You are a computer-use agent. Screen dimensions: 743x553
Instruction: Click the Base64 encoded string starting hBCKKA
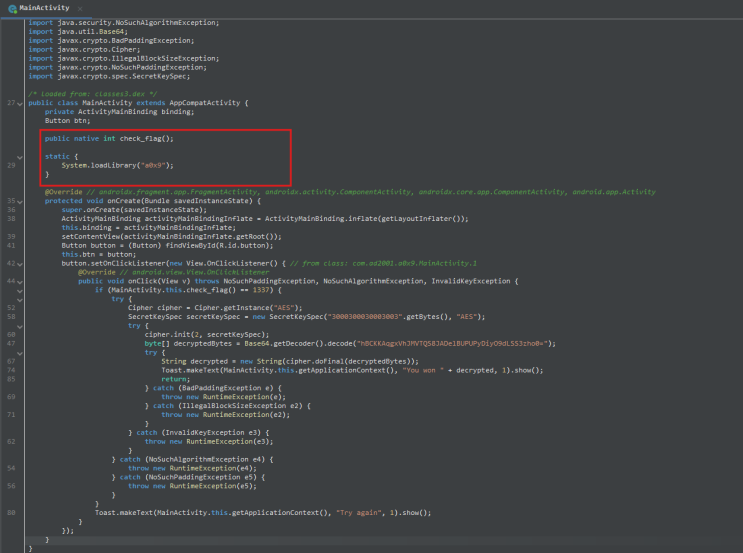tap(452, 344)
